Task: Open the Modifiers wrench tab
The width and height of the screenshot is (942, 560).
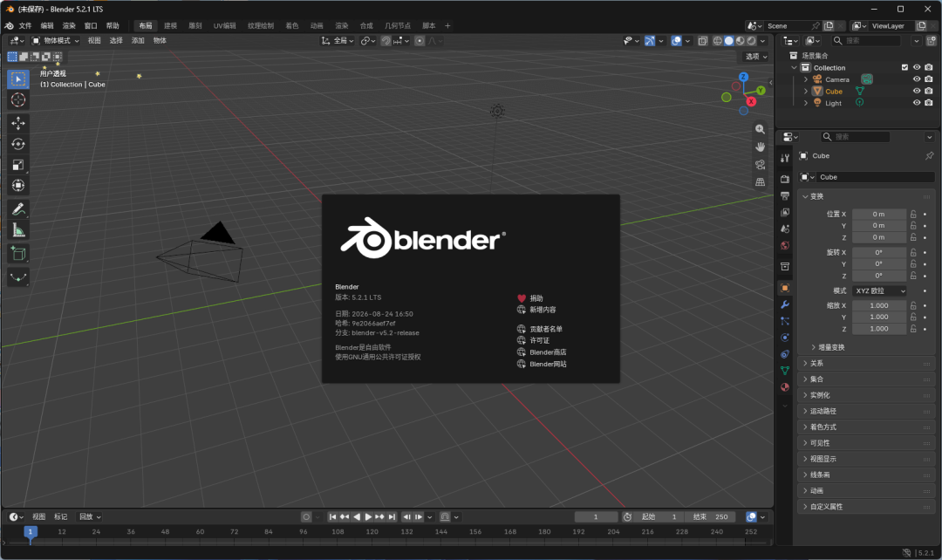Action: 785,304
